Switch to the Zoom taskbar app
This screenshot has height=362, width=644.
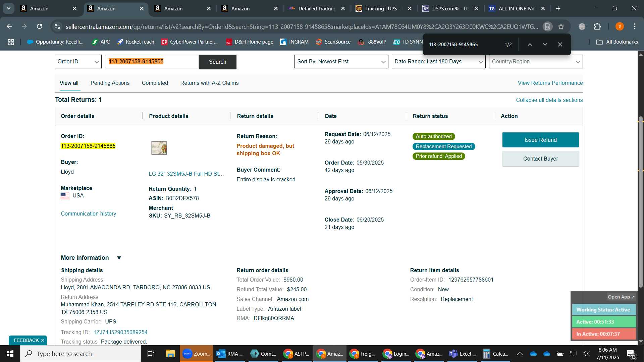point(196,354)
